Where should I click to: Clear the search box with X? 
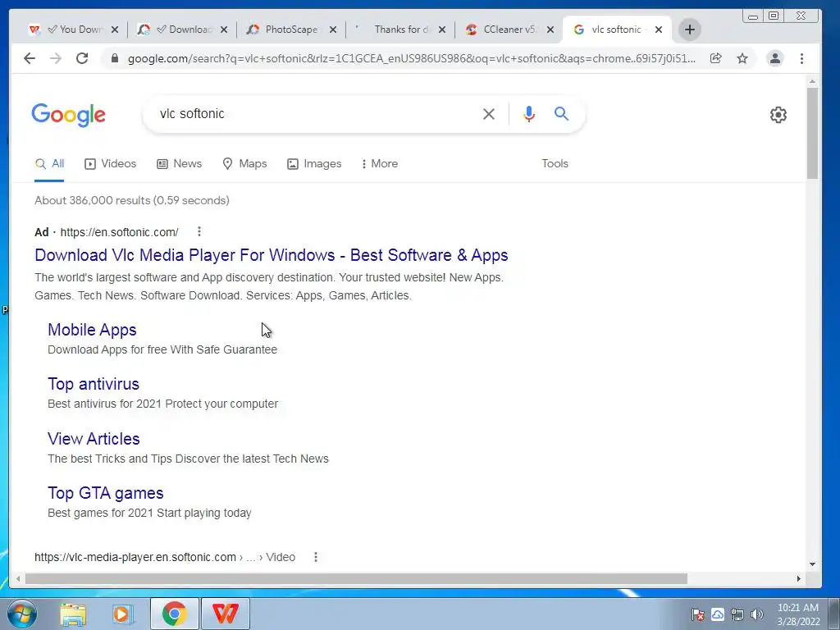[x=489, y=113]
